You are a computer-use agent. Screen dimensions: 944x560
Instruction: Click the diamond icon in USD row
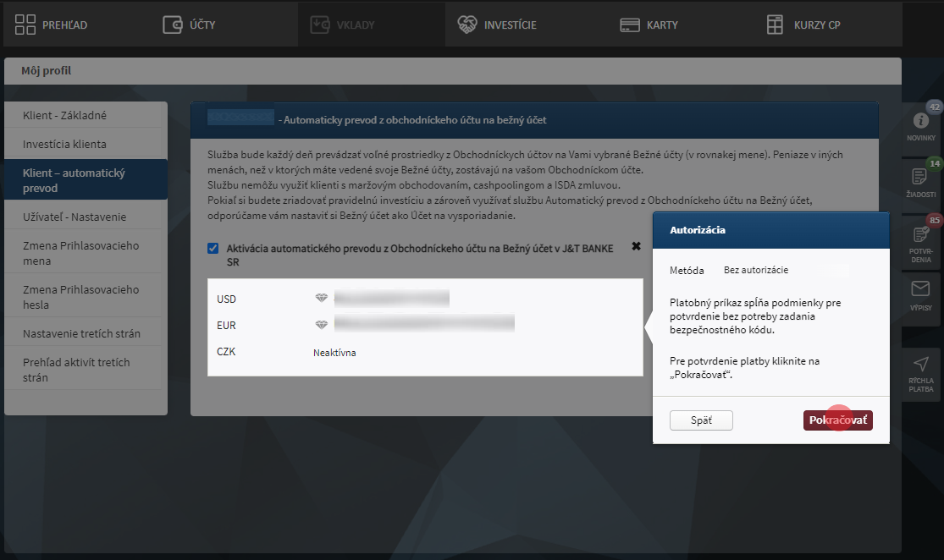click(x=321, y=299)
